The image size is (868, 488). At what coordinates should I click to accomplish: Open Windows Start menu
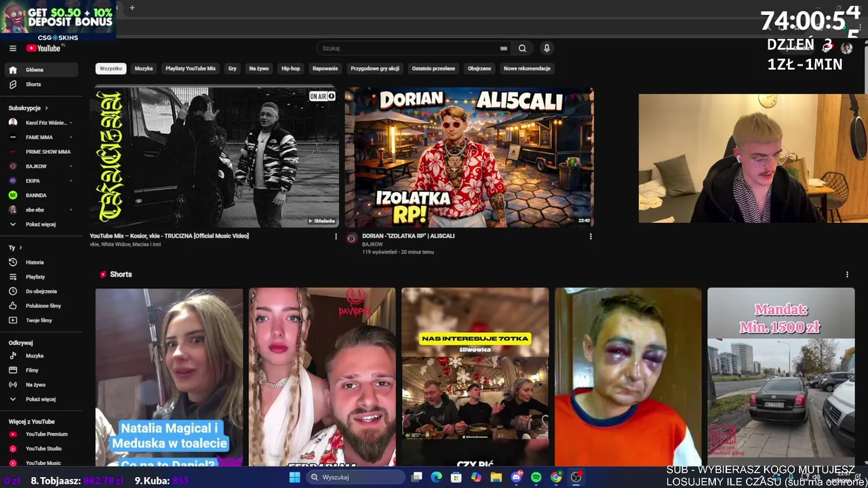coord(294,477)
